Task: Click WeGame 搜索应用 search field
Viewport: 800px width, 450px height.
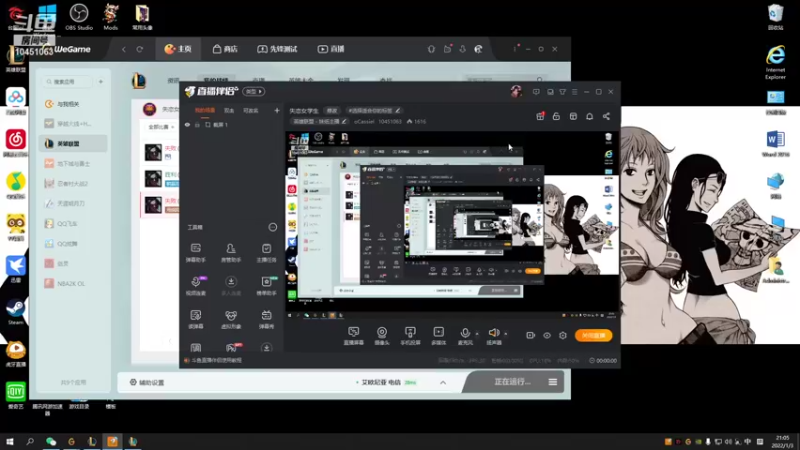Action: (x=68, y=82)
